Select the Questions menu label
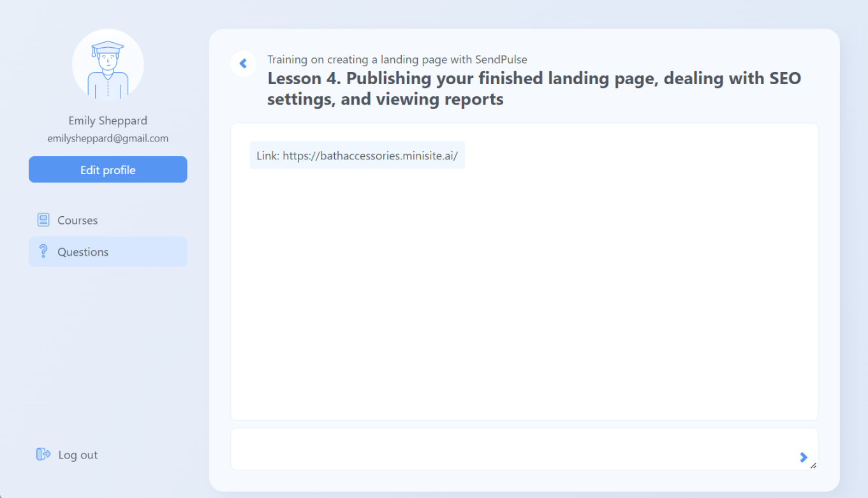Screen dimensions: 868x498 (x=83, y=252)
